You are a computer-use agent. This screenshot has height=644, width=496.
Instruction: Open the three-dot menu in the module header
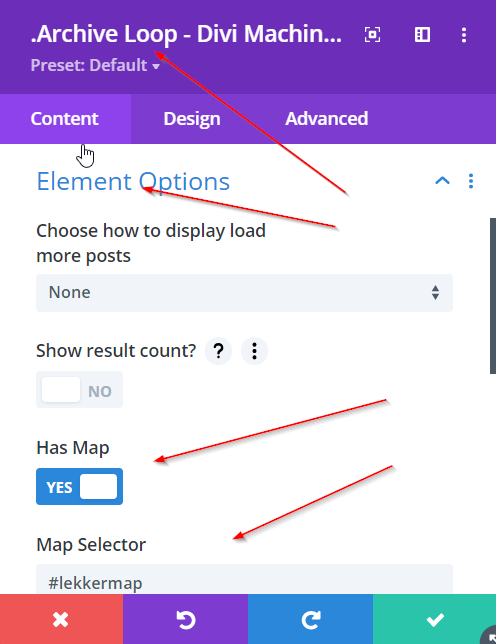pyautogui.click(x=464, y=35)
